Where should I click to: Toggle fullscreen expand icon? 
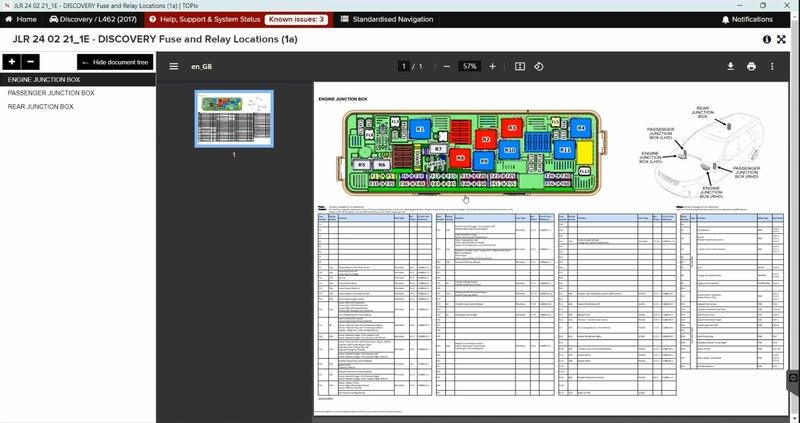(781, 39)
